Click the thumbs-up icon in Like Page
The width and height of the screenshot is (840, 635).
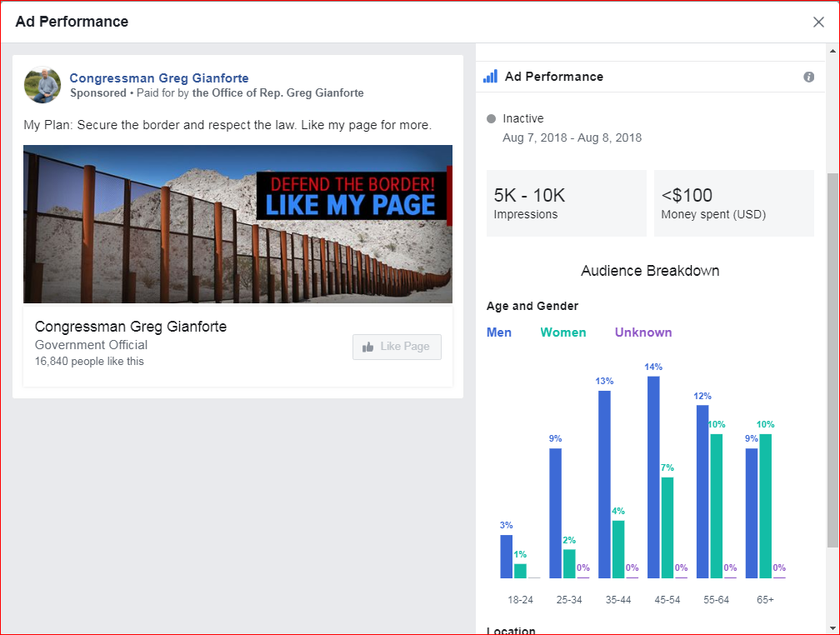point(368,347)
